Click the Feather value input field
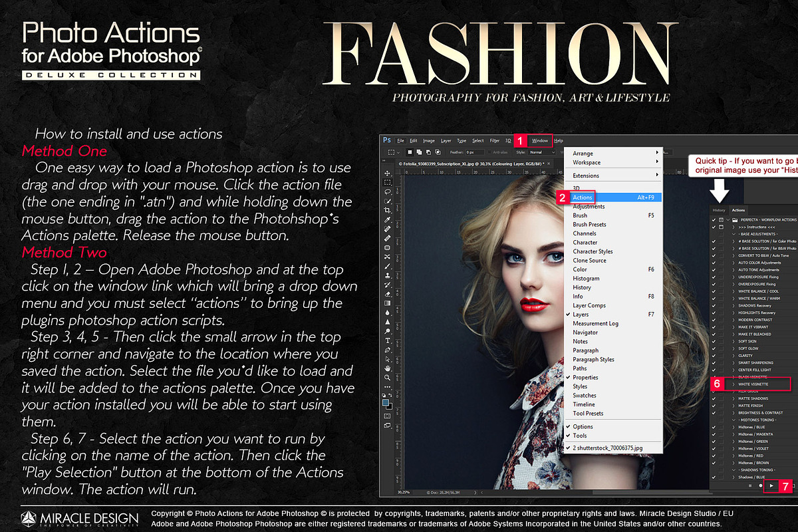Screen dimensions: 798x532 (x=475, y=152)
